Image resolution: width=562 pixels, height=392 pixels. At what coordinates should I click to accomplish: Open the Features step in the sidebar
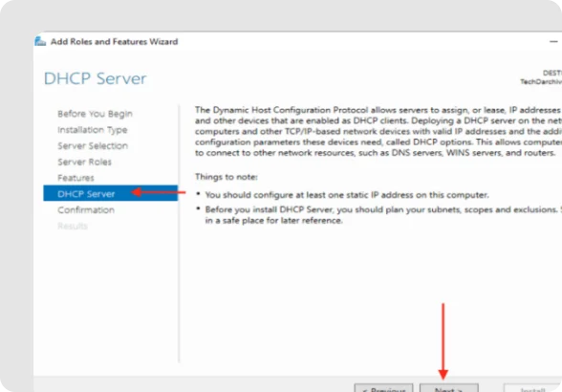pyautogui.click(x=76, y=178)
